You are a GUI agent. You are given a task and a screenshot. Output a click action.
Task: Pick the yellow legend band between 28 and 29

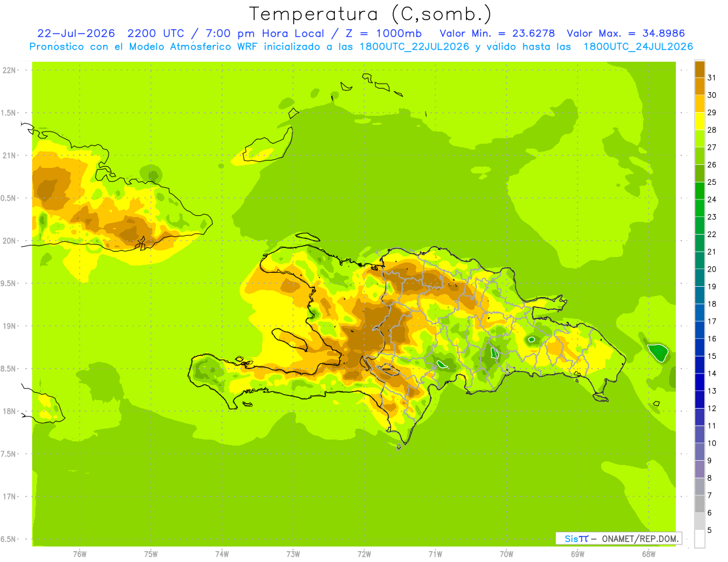699,121
